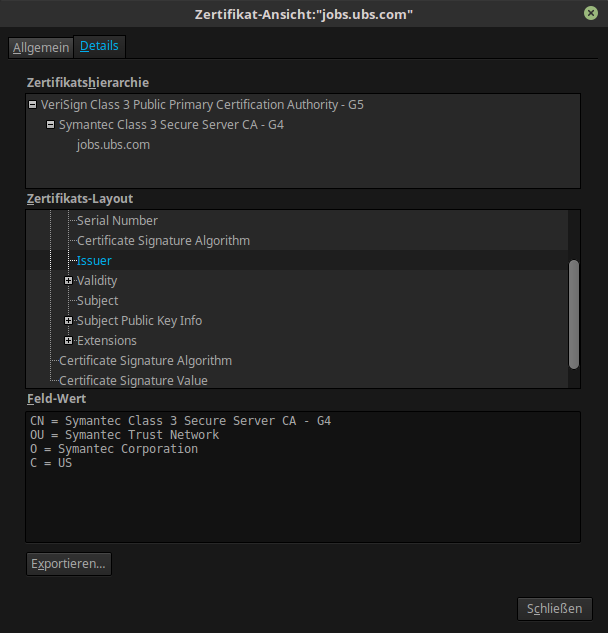The width and height of the screenshot is (608, 633).
Task: Select the Issuer field
Action: pyautogui.click(x=94, y=260)
